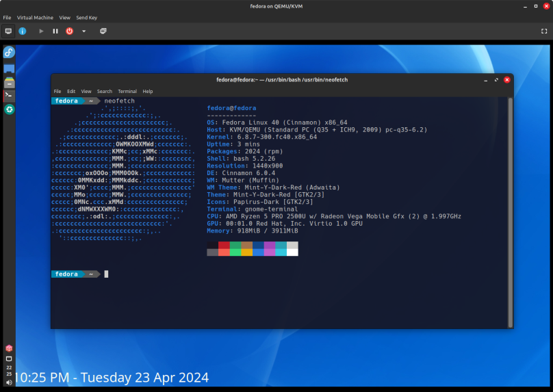Open the panel clock showing 22 25
This screenshot has width=553, height=392.
click(9, 371)
